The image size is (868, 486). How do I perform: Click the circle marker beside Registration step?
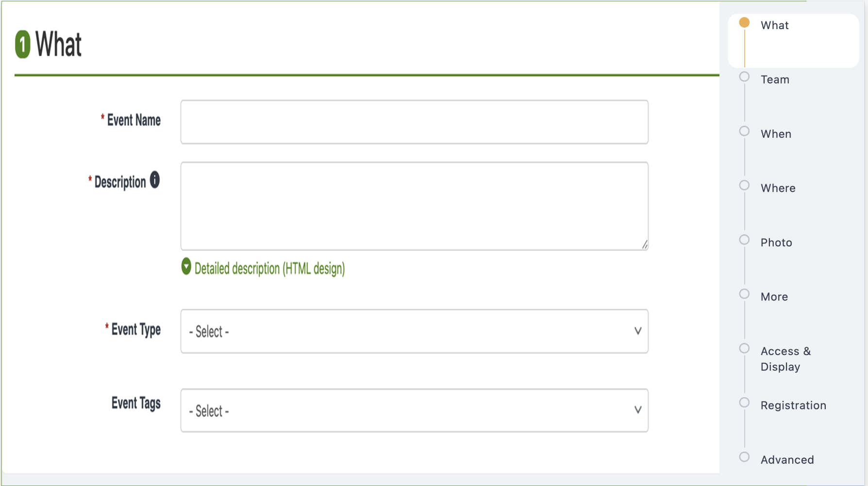pos(744,402)
